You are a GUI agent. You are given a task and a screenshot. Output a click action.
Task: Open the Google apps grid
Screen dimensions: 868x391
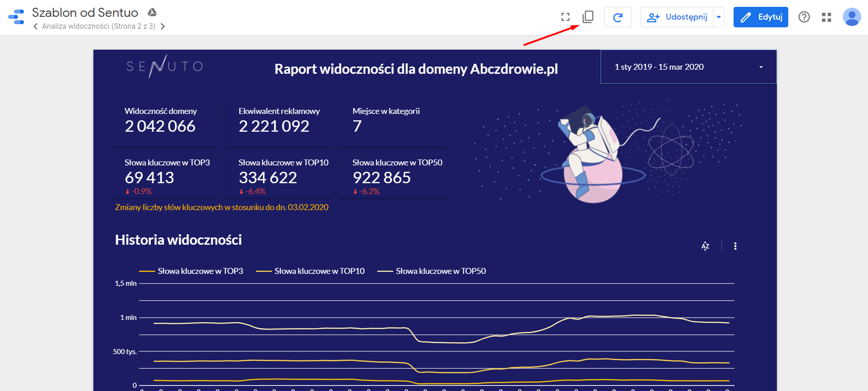(x=827, y=17)
